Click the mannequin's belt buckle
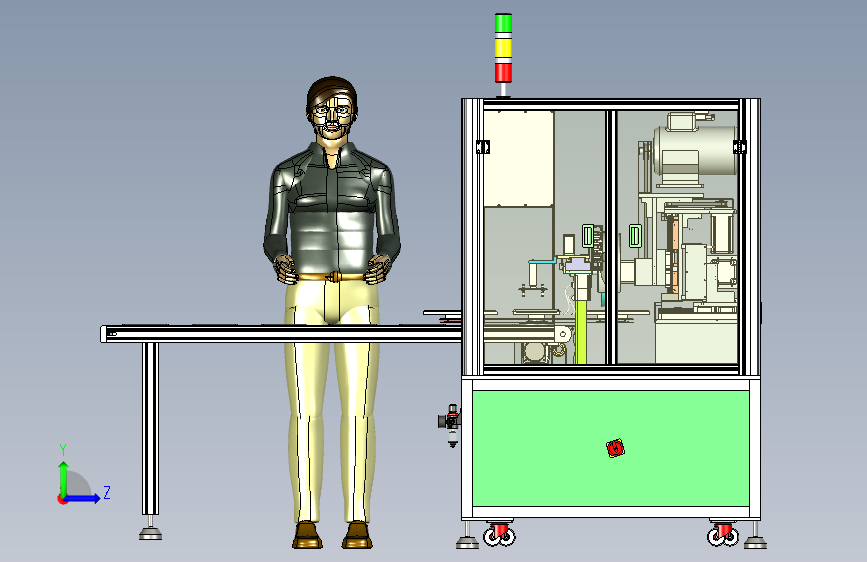The width and height of the screenshot is (867, 562). coord(333,277)
